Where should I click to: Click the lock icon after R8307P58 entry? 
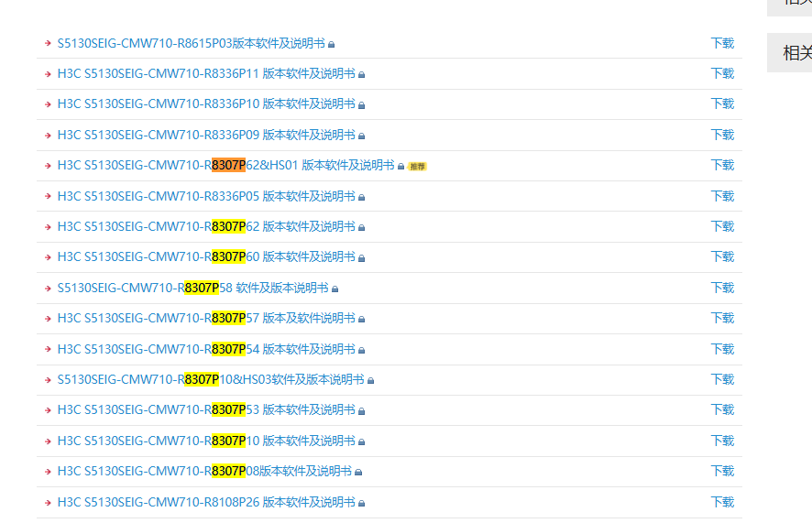tap(335, 289)
